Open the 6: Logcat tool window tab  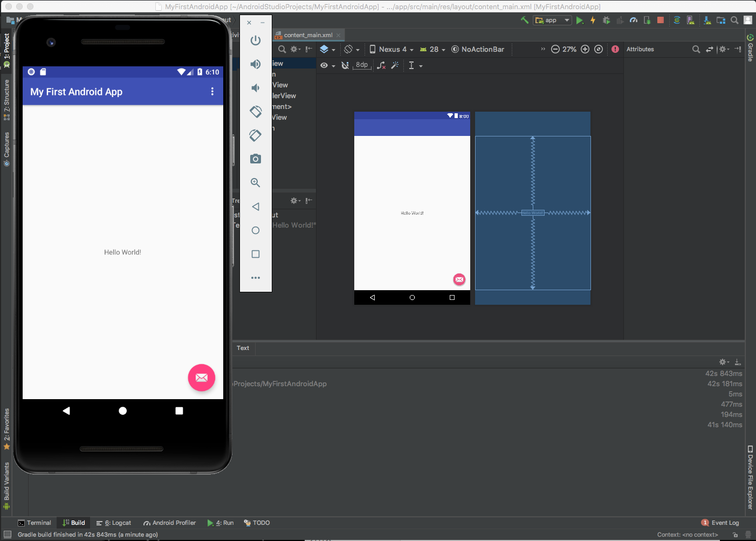114,523
